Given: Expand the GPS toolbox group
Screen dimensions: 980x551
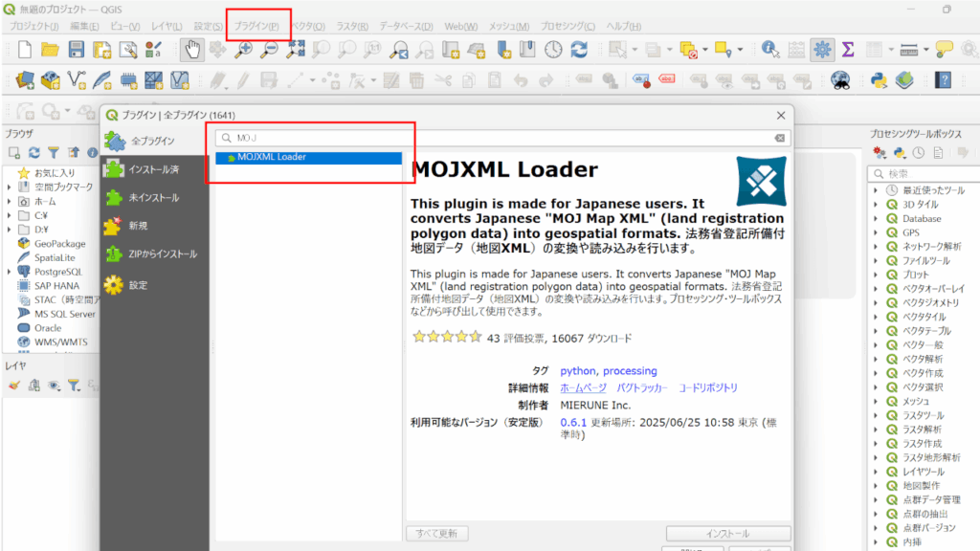Looking at the screenshot, I should coord(876,232).
